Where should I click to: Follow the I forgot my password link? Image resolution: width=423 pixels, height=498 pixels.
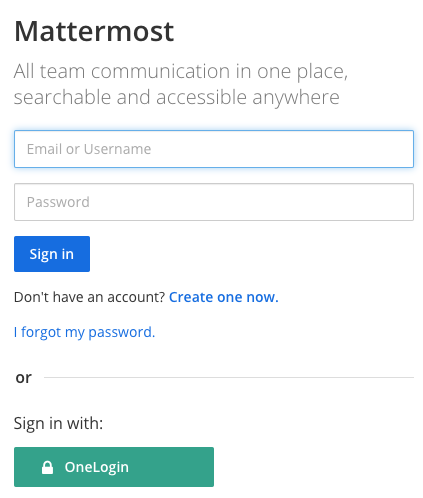coord(84,332)
